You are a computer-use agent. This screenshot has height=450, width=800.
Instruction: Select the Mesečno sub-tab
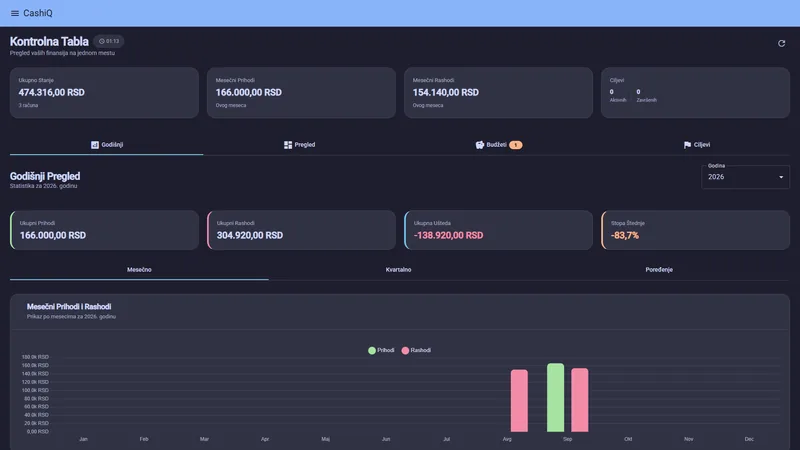139,269
